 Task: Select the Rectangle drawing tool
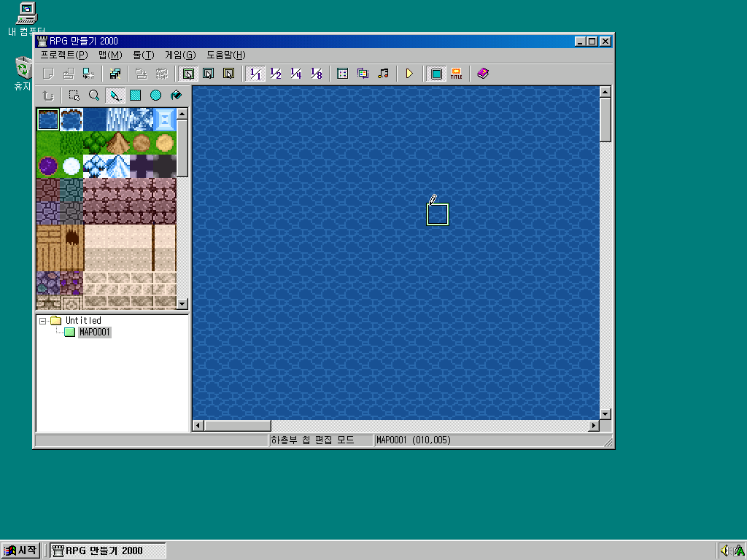click(135, 96)
